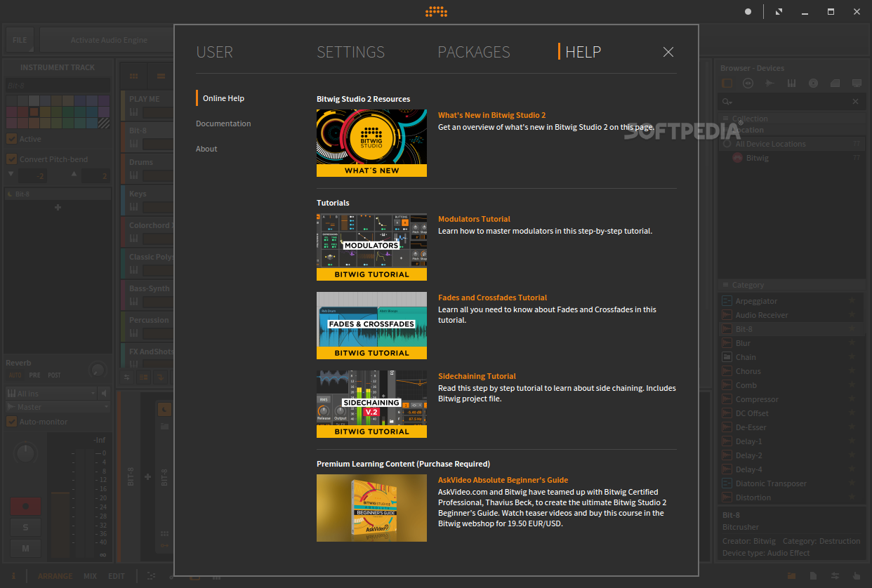Open the Sidechaining Tutorial link
Image resolution: width=872 pixels, height=588 pixels.
tap(477, 376)
